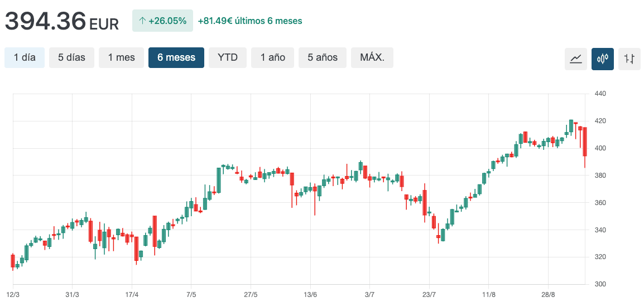Show the 1 año price history
Screen dimensions: 644x302
point(272,57)
